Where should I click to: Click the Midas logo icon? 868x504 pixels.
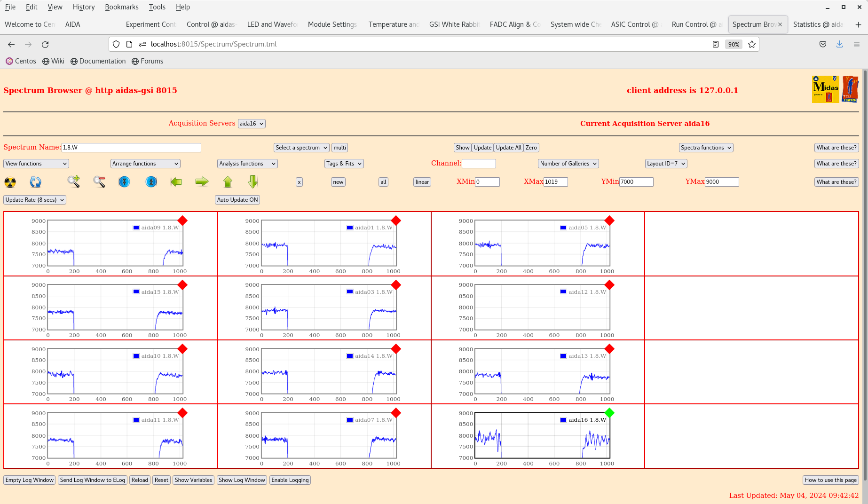(x=825, y=89)
